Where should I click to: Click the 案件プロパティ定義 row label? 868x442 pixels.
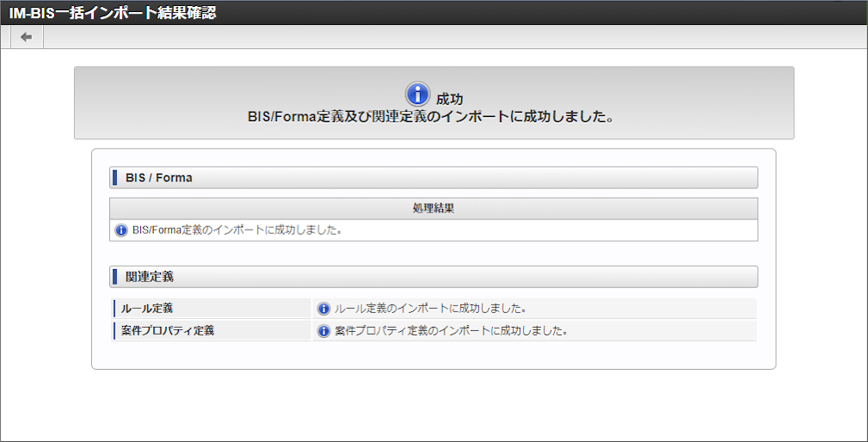(211, 331)
